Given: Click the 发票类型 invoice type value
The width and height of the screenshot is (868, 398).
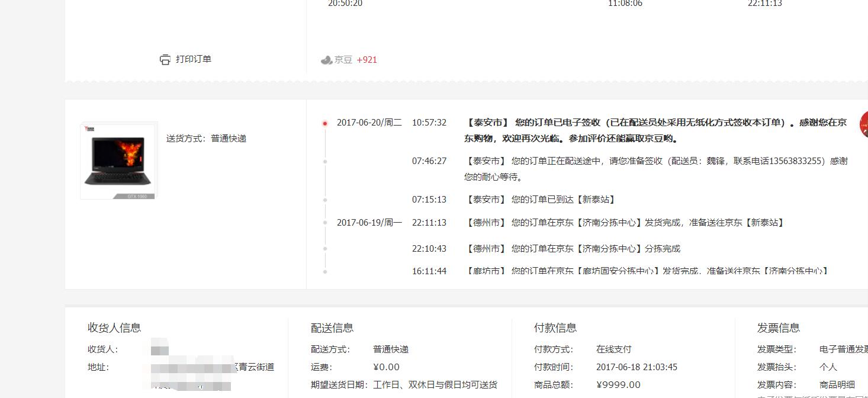Looking at the screenshot, I should tap(844, 349).
